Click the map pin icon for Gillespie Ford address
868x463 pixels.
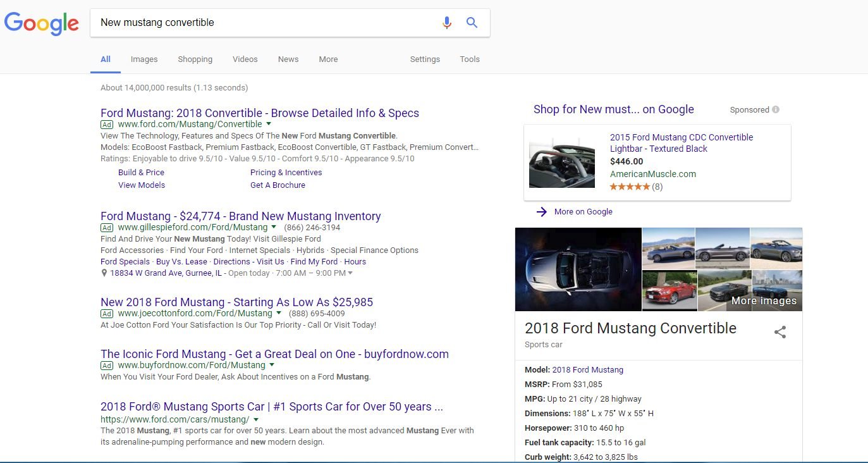click(104, 273)
